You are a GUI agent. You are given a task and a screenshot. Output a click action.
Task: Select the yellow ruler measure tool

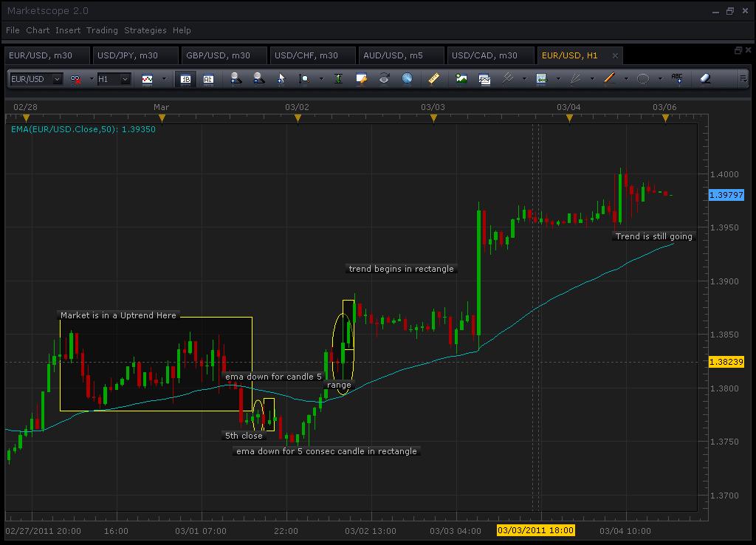click(x=433, y=78)
